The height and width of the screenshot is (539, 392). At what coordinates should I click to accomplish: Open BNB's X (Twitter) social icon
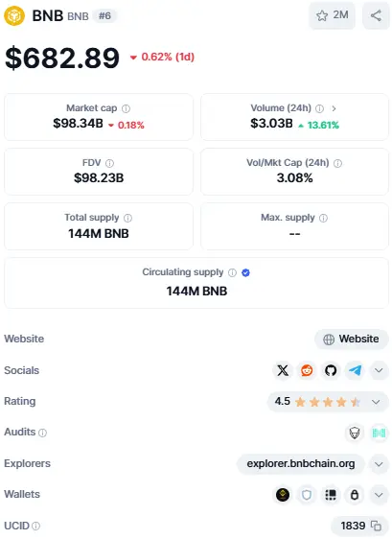click(x=283, y=370)
